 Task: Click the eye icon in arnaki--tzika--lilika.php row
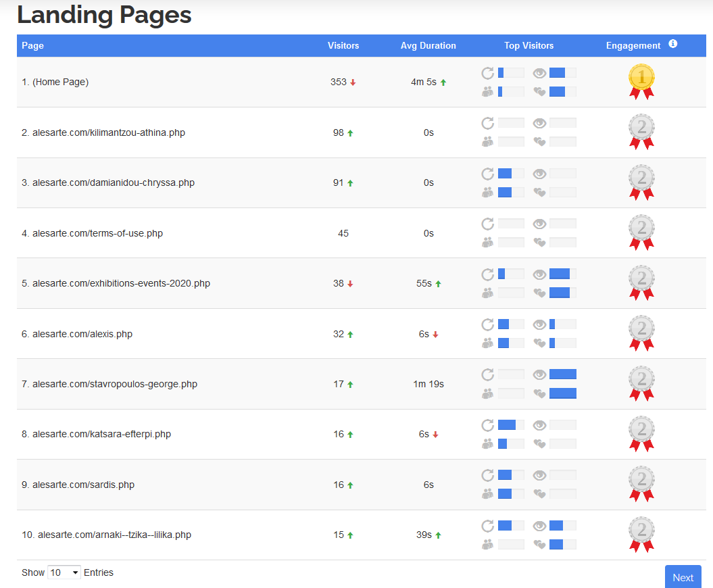point(539,526)
